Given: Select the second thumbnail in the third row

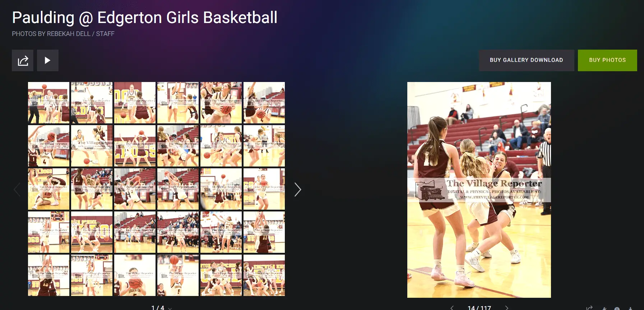Looking at the screenshot, I should click(x=92, y=189).
